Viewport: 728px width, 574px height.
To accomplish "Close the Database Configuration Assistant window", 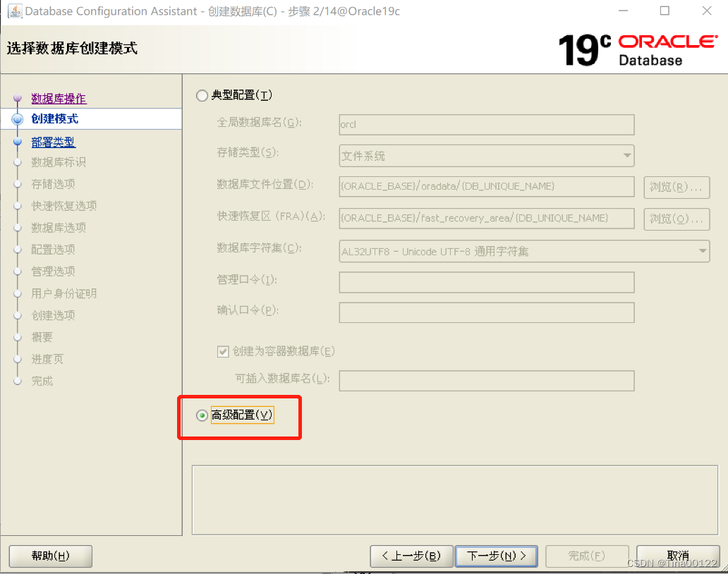I will 707,11.
